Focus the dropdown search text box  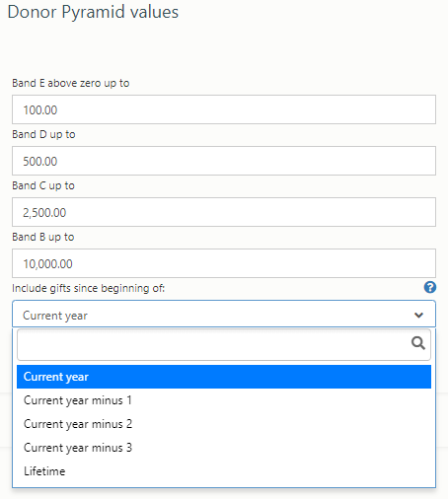click(224, 344)
